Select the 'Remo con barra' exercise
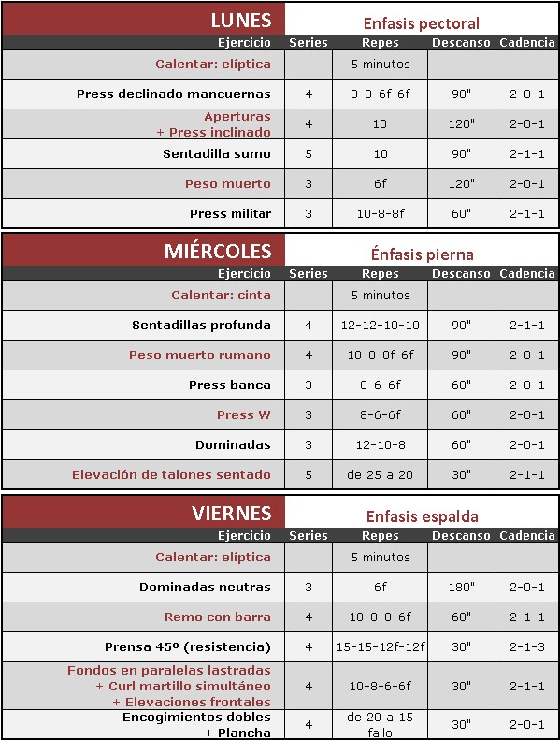Screen dimensions: 560x740 point(218,617)
